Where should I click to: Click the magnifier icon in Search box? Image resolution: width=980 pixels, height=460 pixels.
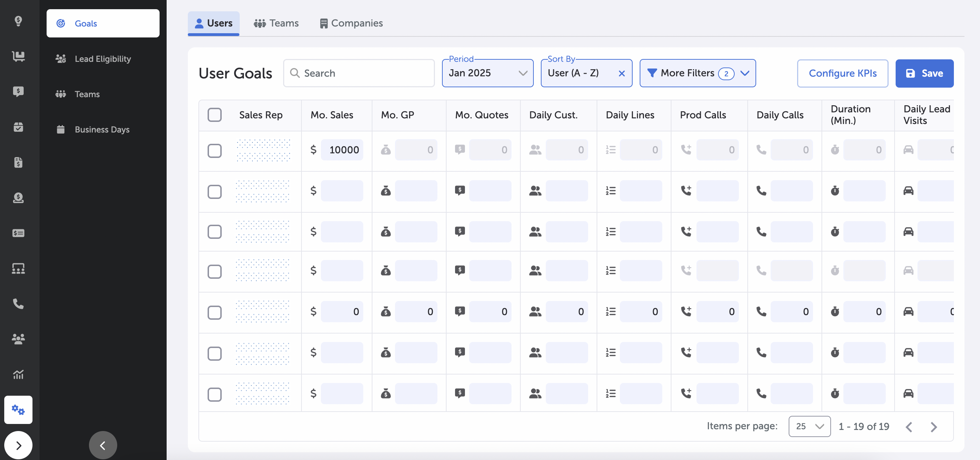pos(295,73)
